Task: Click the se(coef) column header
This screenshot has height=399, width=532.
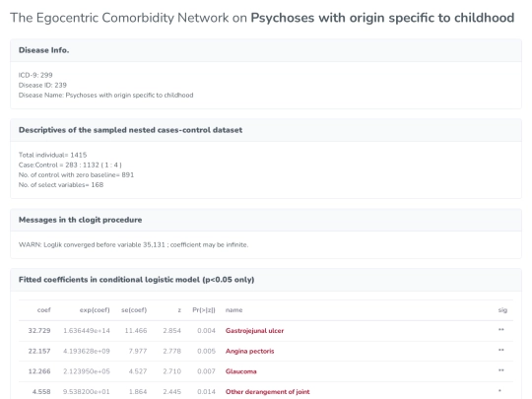Action: tap(134, 310)
